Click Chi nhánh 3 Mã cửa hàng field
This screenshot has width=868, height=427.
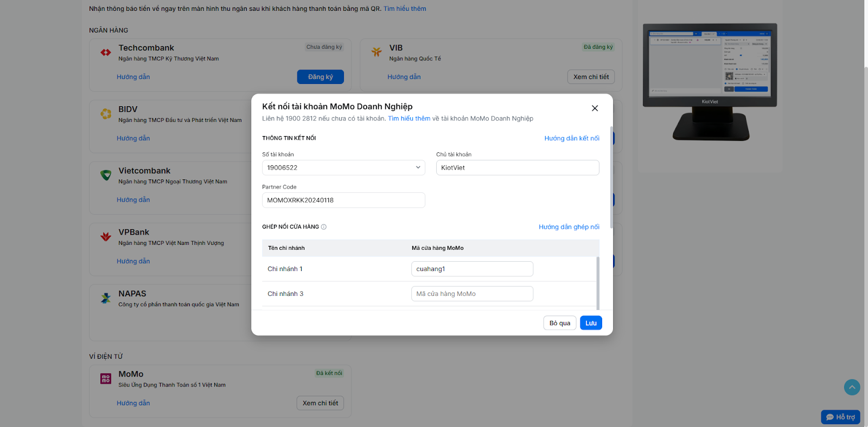point(472,294)
